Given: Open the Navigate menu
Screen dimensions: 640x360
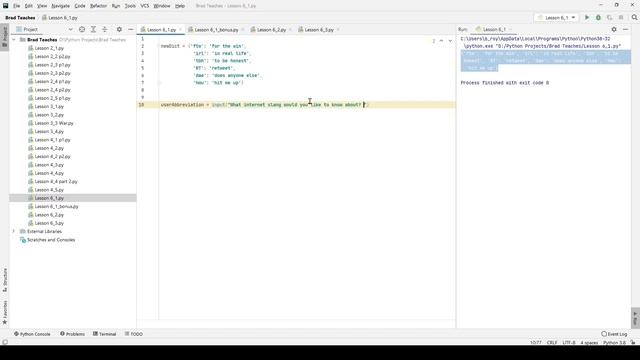Looking at the screenshot, I should pos(60,6).
